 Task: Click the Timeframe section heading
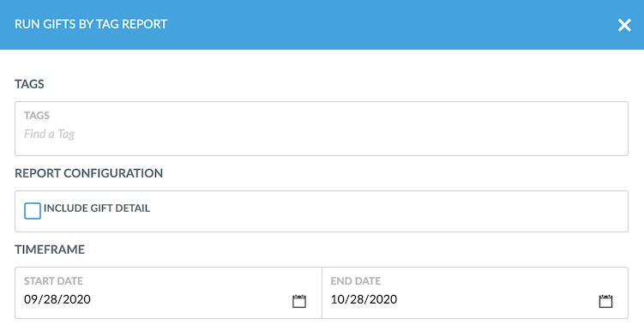(50, 250)
